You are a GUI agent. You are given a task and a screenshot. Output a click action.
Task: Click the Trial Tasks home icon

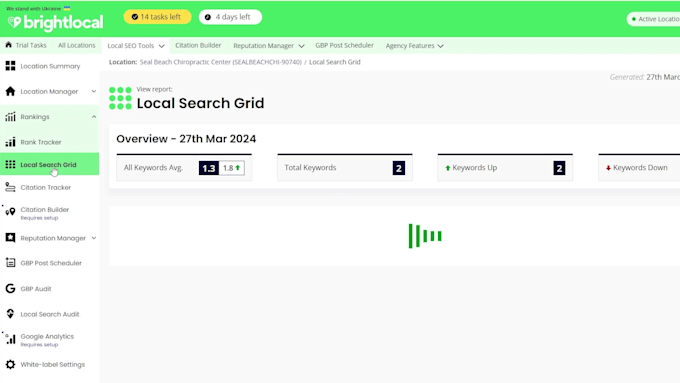tap(8, 45)
